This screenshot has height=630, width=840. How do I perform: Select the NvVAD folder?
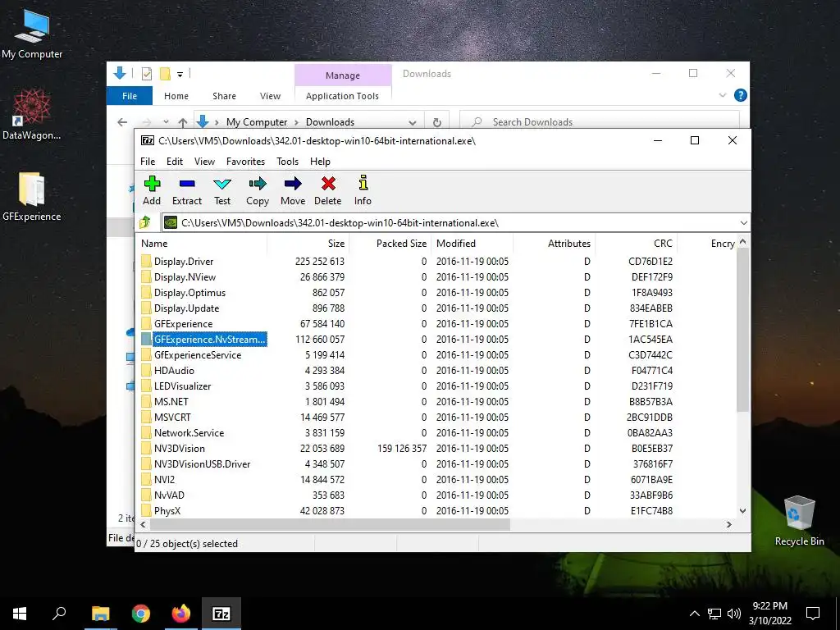pos(169,495)
